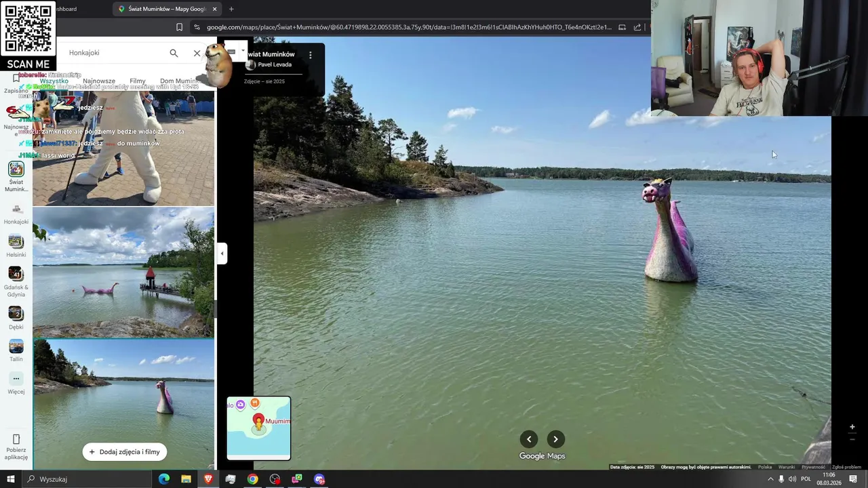The width and height of the screenshot is (868, 488).
Task: Open the minimap showing Pegman location
Action: tap(258, 428)
